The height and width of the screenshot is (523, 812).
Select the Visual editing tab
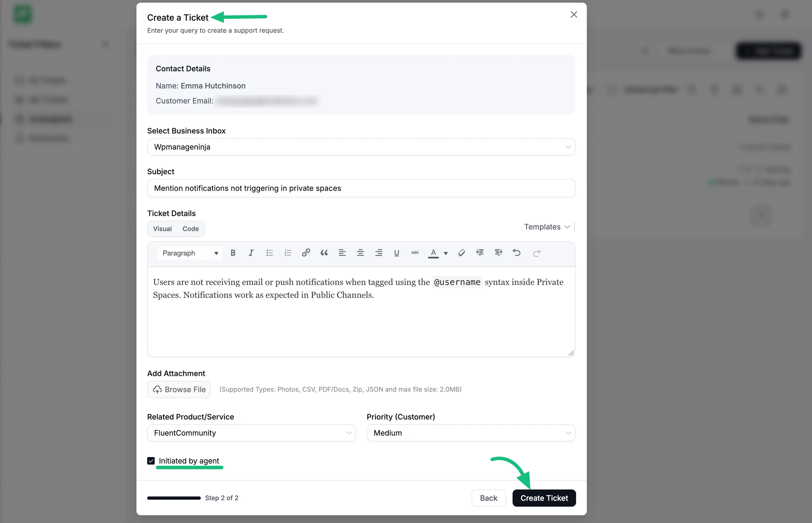[162, 229]
